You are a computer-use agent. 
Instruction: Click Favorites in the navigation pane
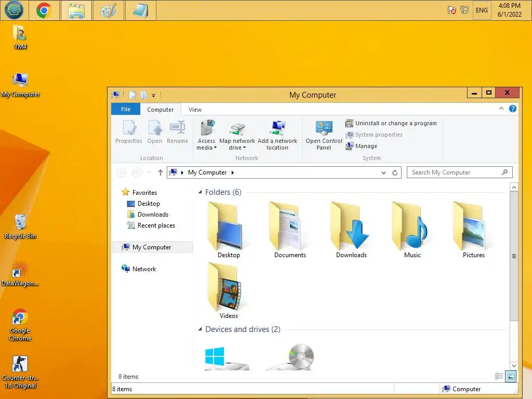pos(140,192)
